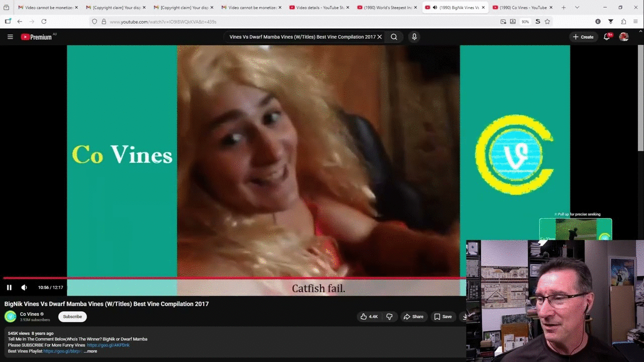Share the video

[x=414, y=317]
